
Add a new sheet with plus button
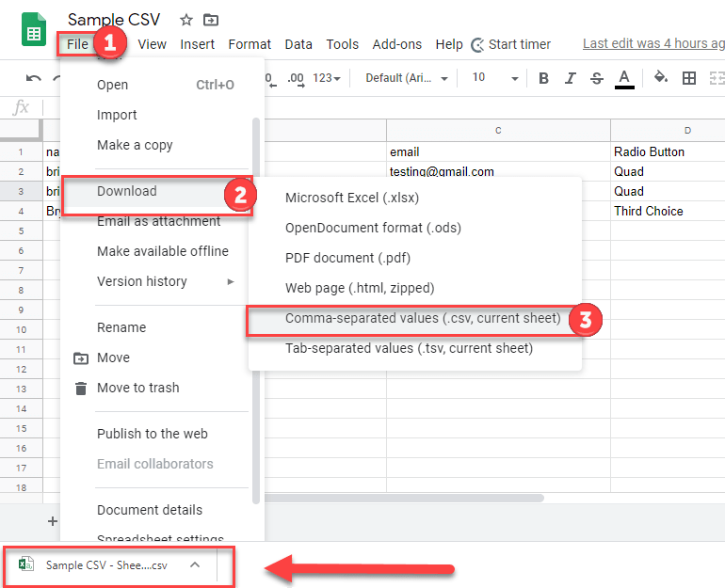click(x=52, y=521)
